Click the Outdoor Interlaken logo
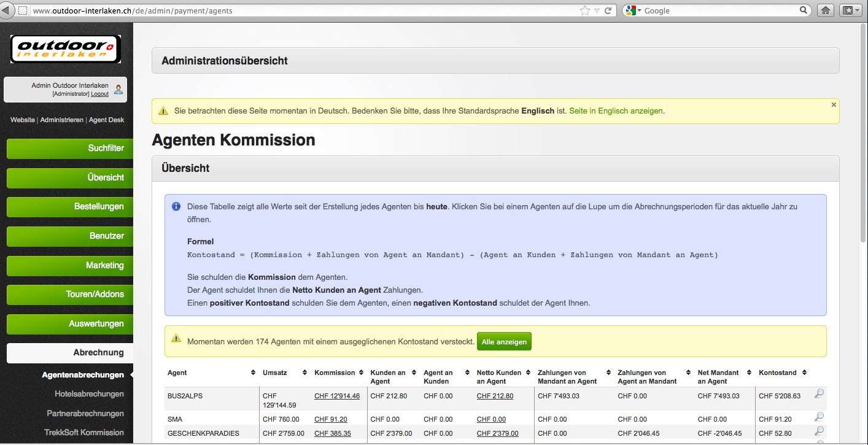 click(x=66, y=49)
